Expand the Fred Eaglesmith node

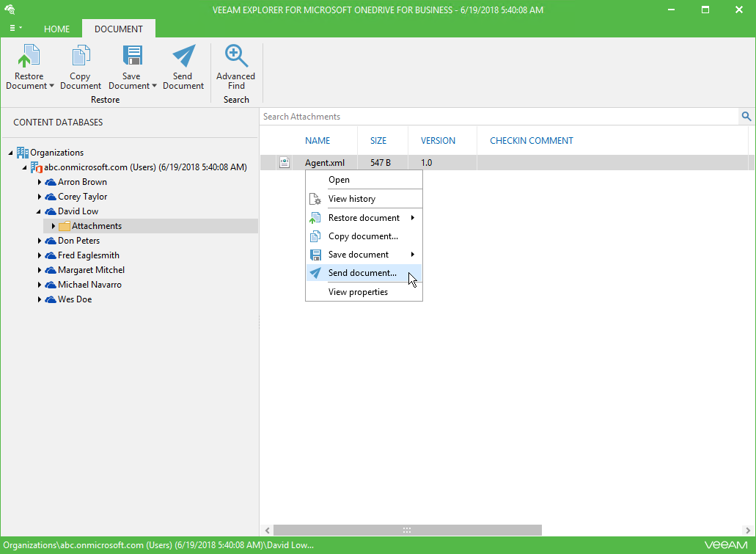(40, 255)
